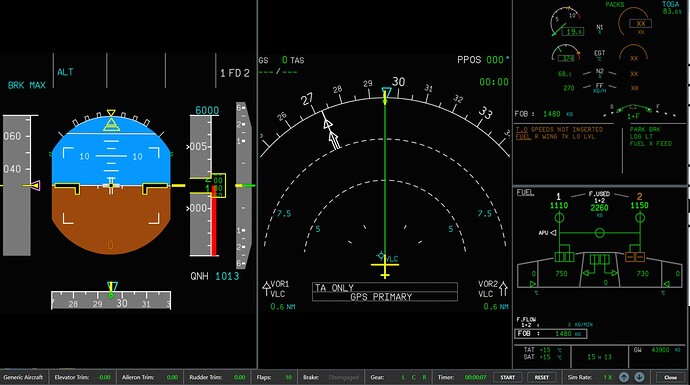Click engine 1 N1 gauge dial
The image size is (690, 385).
coord(566,21)
